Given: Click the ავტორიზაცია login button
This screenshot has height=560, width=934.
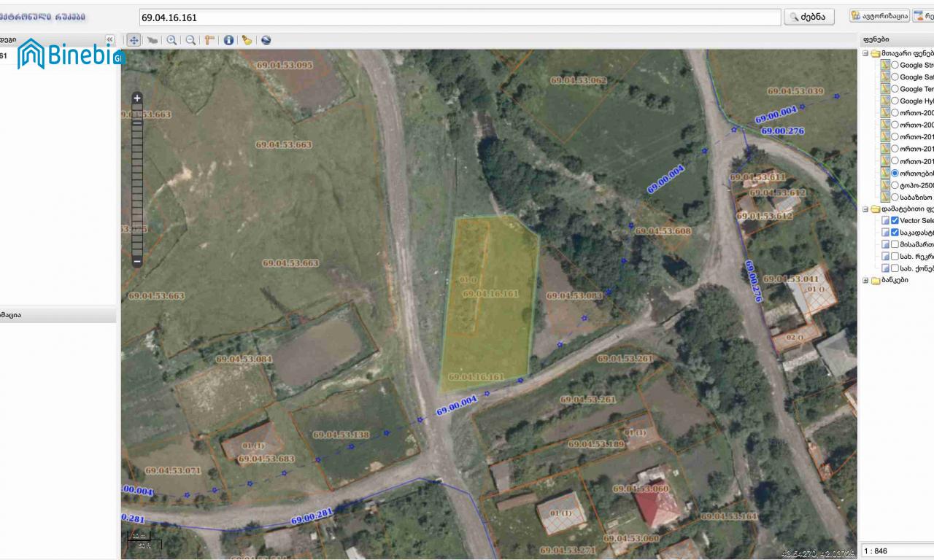Looking at the screenshot, I should [879, 16].
